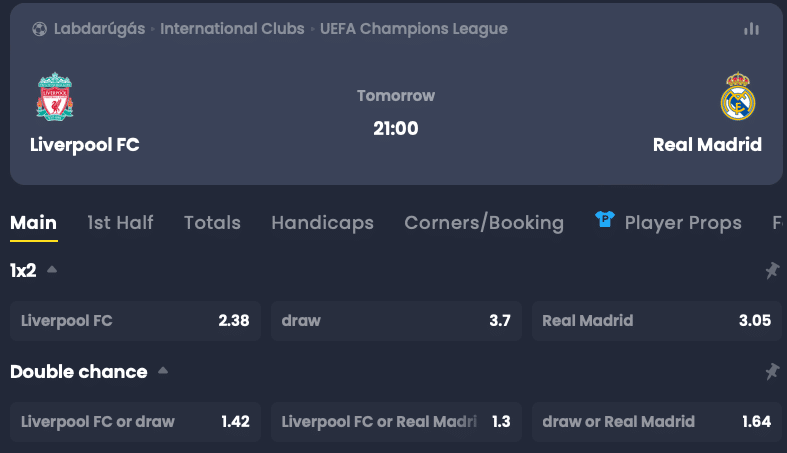This screenshot has width=787, height=453.
Task: Bet on Liverpool FC at 2.38
Action: [135, 321]
